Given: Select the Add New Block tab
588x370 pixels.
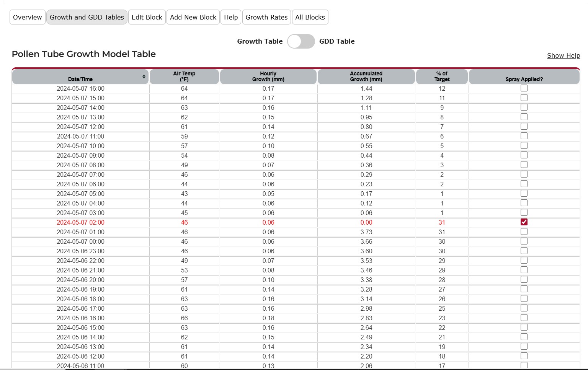Looking at the screenshot, I should pyautogui.click(x=193, y=17).
